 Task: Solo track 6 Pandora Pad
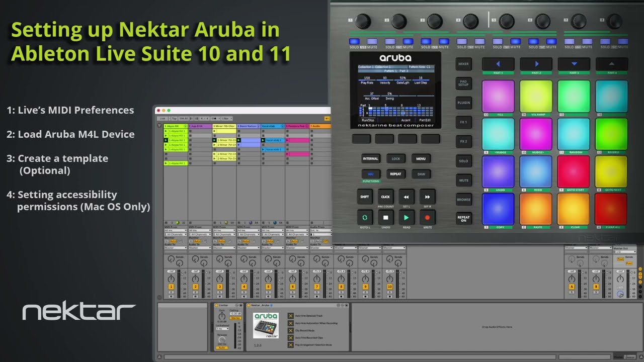click(293, 292)
